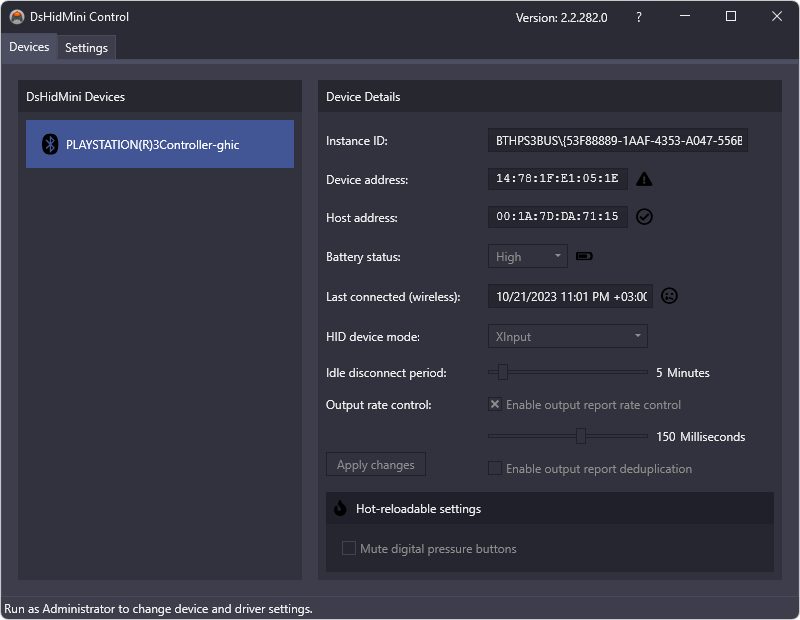The image size is (800, 620).
Task: Switch to the Devices tab
Action: (29, 47)
